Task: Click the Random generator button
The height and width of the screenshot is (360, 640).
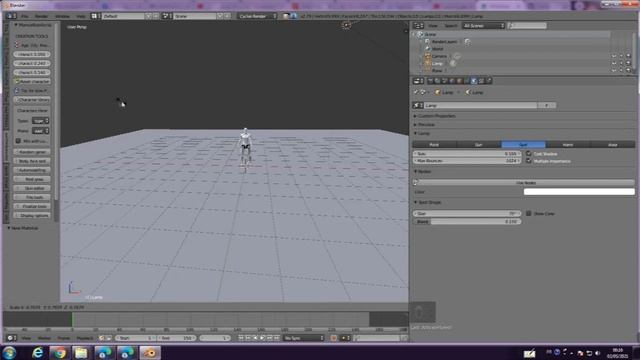Action: click(x=32, y=152)
